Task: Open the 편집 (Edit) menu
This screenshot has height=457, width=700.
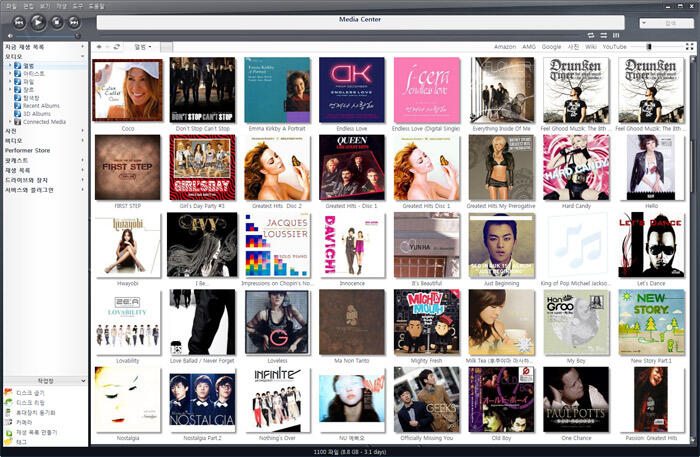Action: [28, 6]
